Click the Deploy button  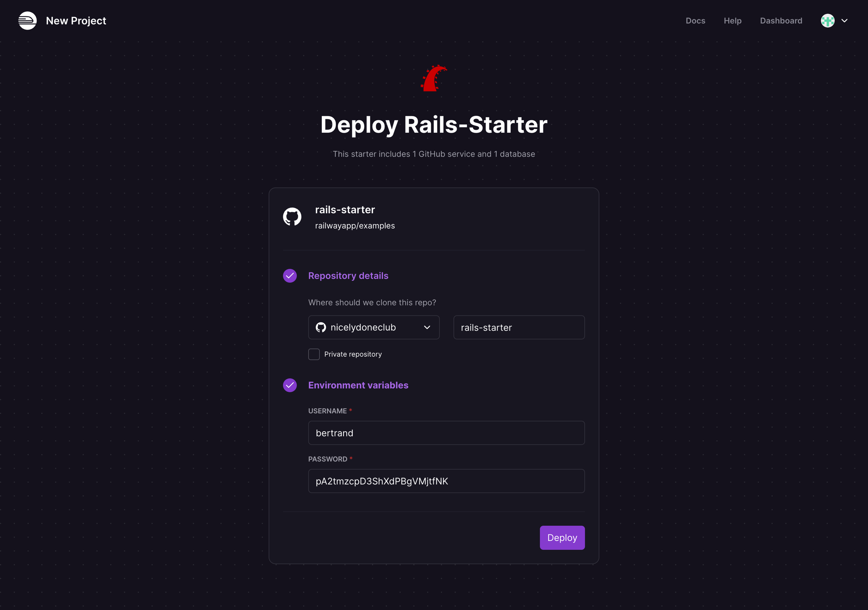[x=562, y=538]
